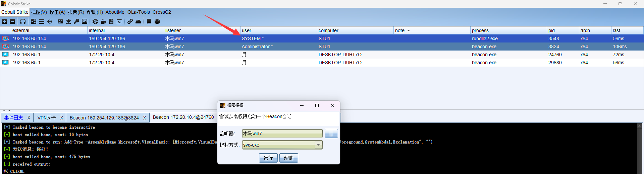This screenshot has width=644, height=174.
Task: Click the coffee cup Java payload icon
Action: (103, 22)
